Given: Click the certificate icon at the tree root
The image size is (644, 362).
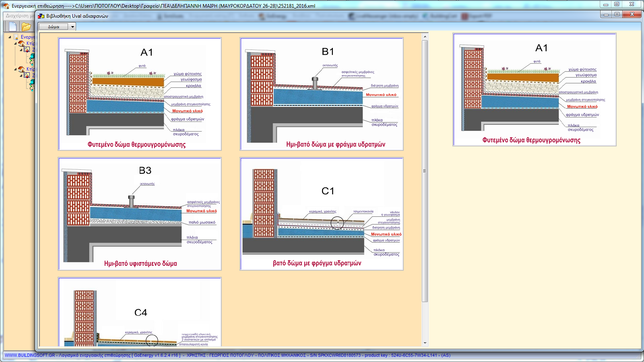Looking at the screenshot, I should pyautogui.click(x=16, y=37).
